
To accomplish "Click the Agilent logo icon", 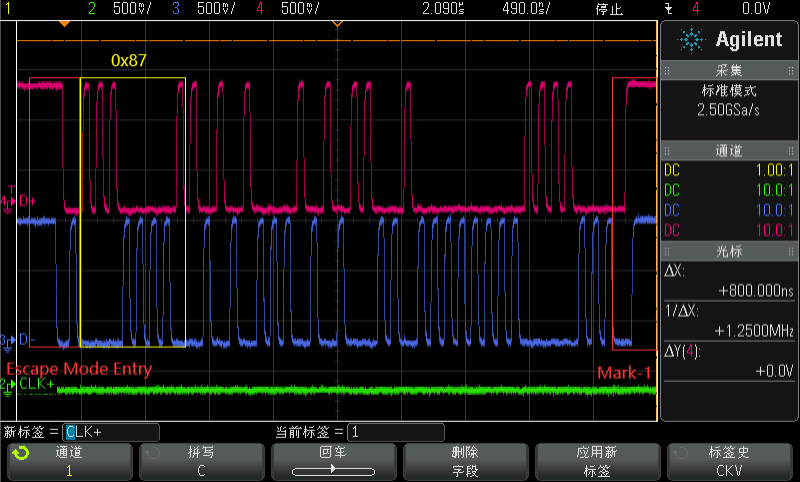I will [x=690, y=40].
